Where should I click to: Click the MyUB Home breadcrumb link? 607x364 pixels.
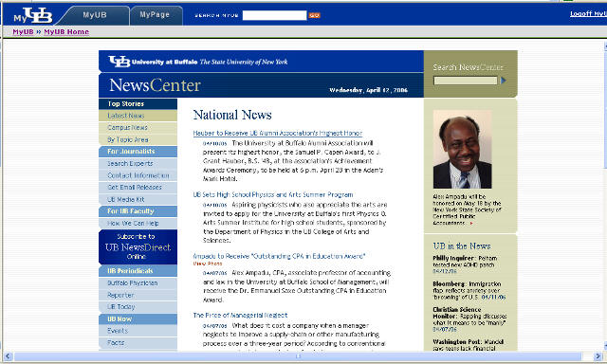(x=66, y=31)
